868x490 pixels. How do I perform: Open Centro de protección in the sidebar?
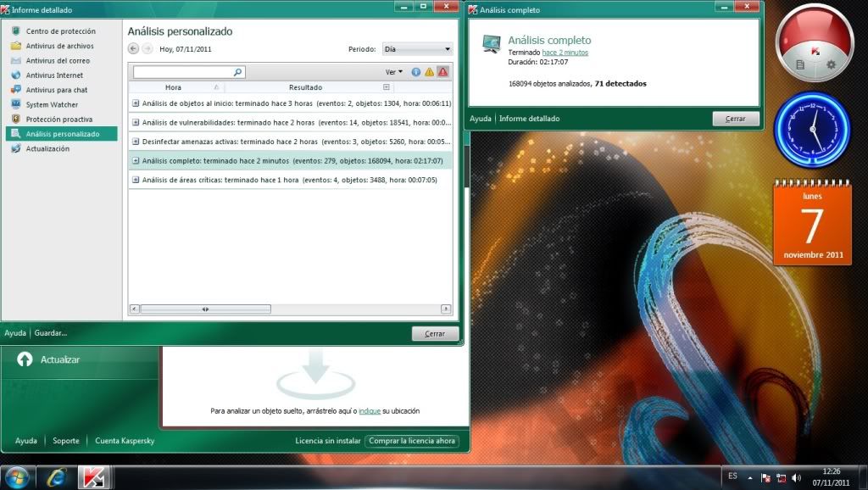(x=61, y=31)
